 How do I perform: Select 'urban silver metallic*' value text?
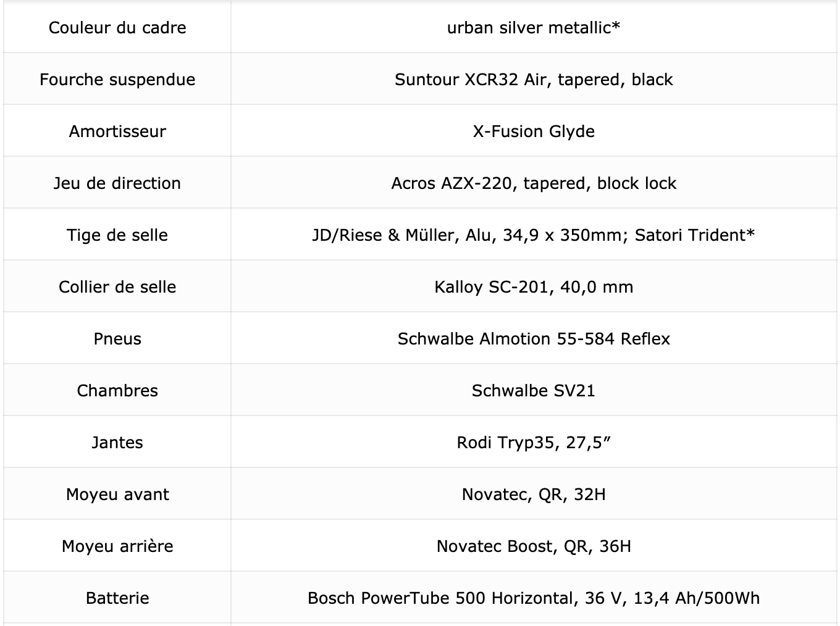coord(534,27)
